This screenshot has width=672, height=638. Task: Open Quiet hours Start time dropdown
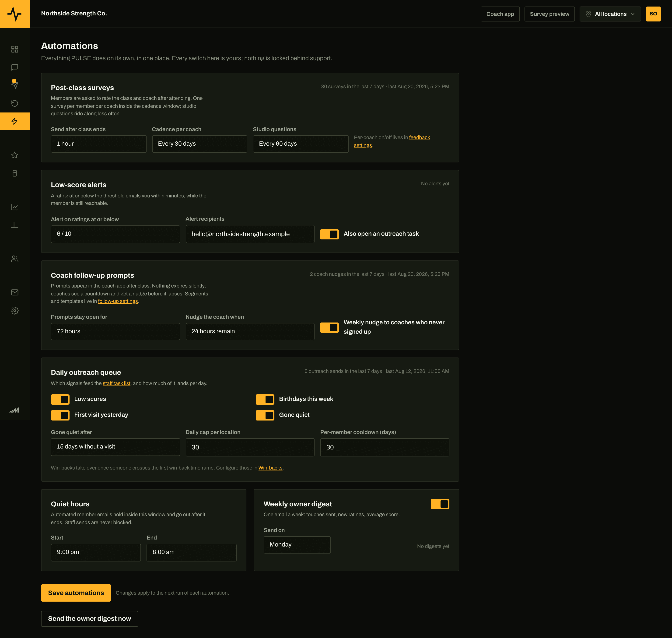(96, 552)
